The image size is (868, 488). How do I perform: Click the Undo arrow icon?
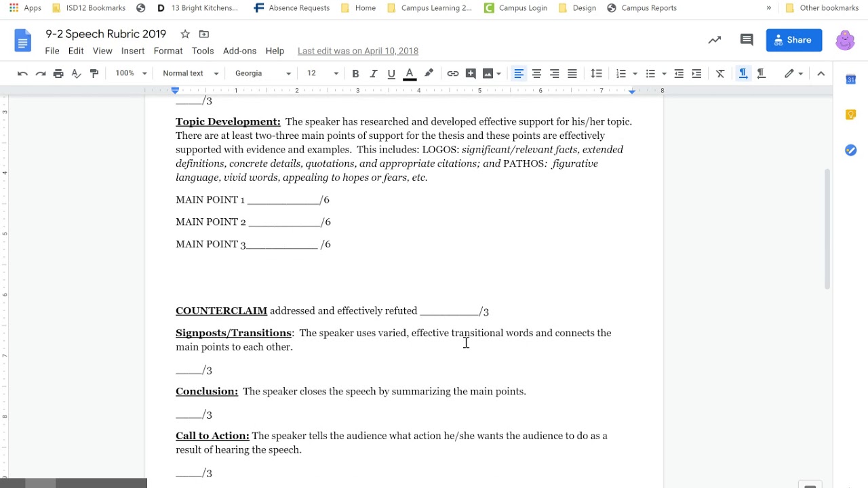tap(22, 73)
